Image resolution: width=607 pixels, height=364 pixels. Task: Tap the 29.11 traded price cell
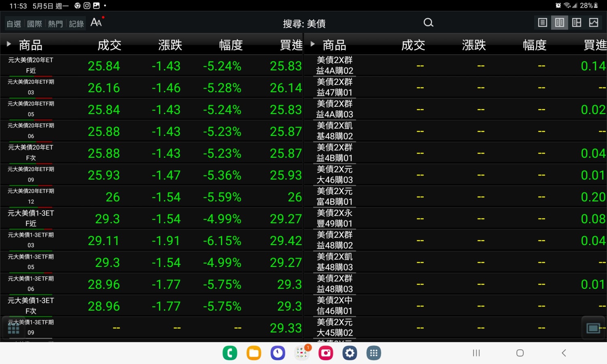tap(104, 241)
